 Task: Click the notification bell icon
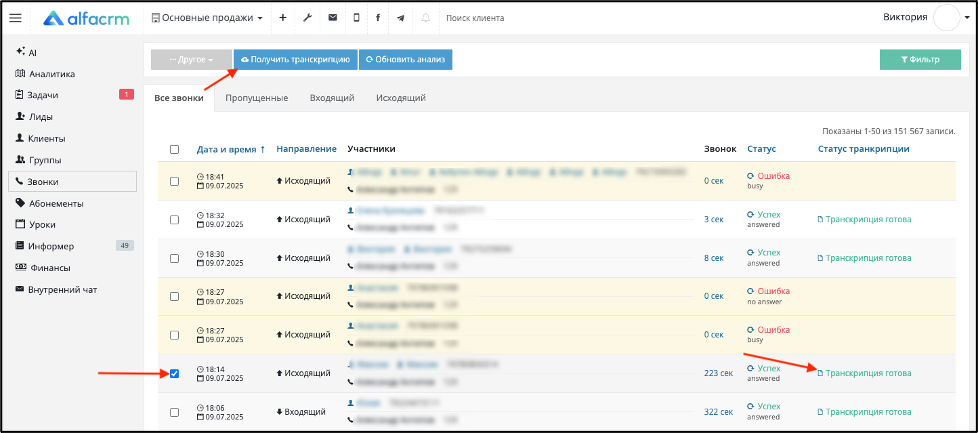[426, 18]
